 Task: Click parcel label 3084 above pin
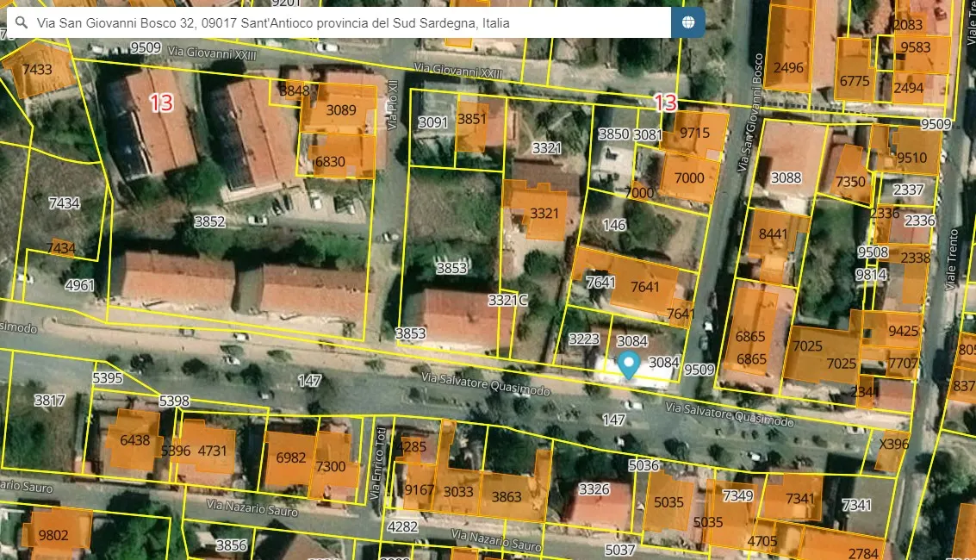point(631,341)
